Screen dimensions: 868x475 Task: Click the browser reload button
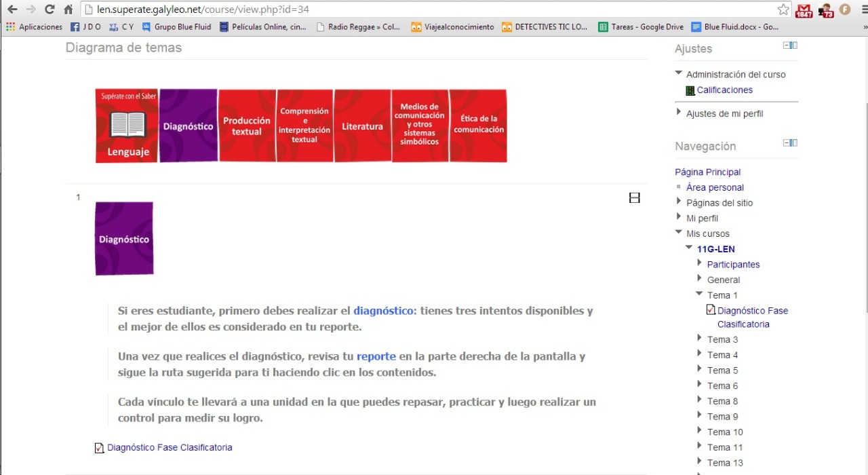pos(50,9)
